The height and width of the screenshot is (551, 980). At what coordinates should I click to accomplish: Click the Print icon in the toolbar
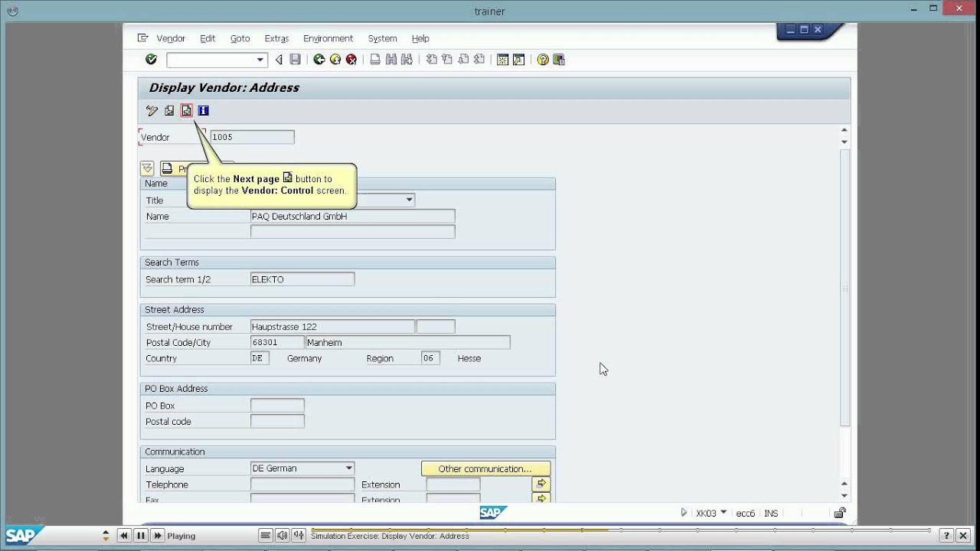coord(375,59)
